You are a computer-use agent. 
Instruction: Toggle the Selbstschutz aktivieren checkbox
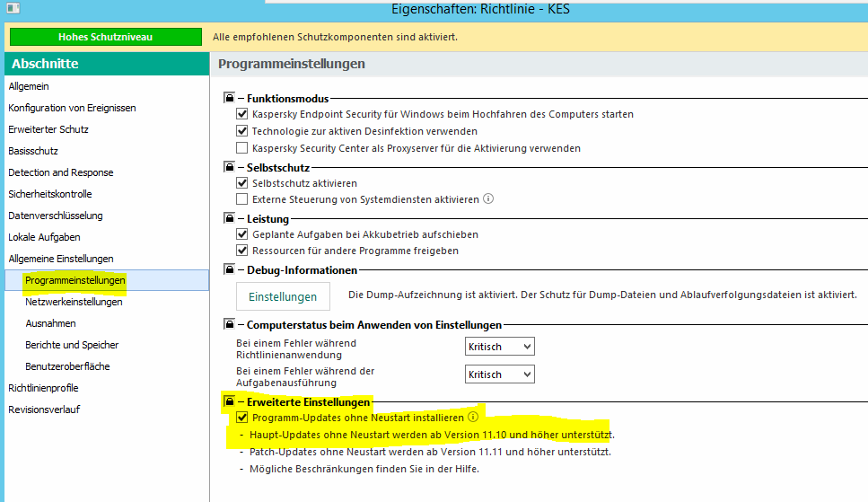(x=242, y=183)
